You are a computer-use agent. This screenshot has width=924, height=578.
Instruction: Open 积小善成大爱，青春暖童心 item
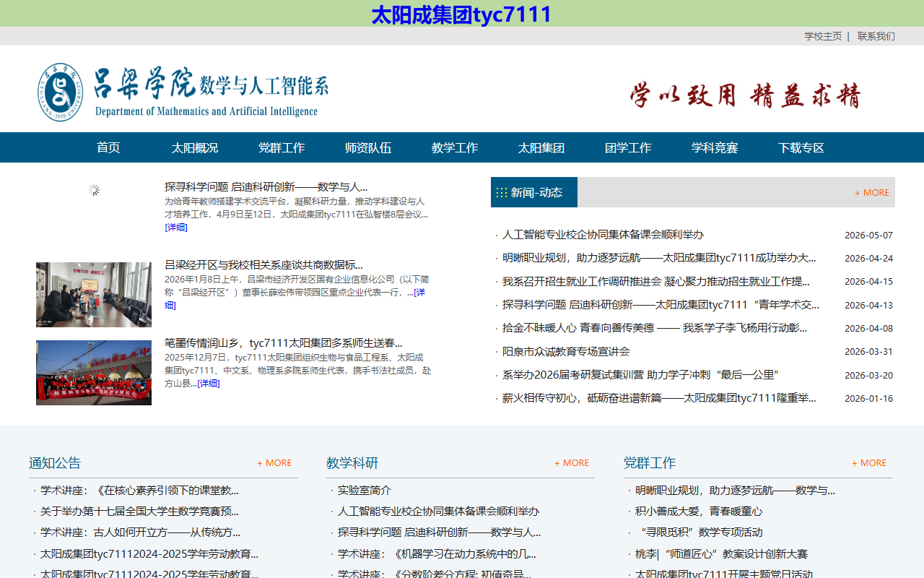[699, 512]
